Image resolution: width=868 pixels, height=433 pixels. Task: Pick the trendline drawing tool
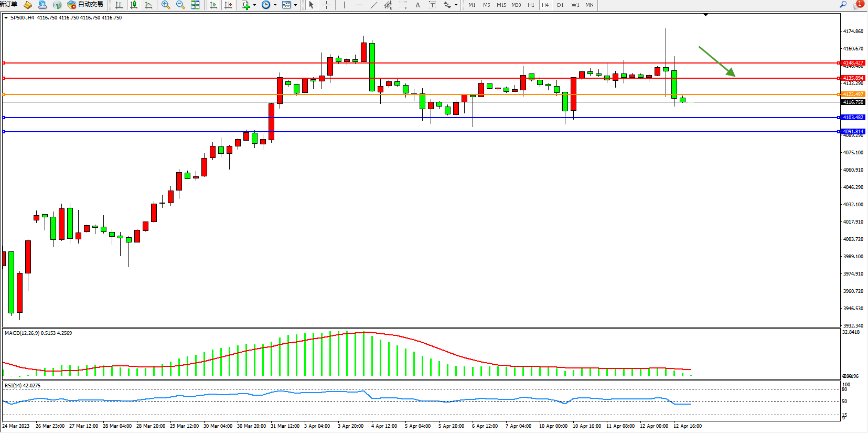(x=373, y=5)
